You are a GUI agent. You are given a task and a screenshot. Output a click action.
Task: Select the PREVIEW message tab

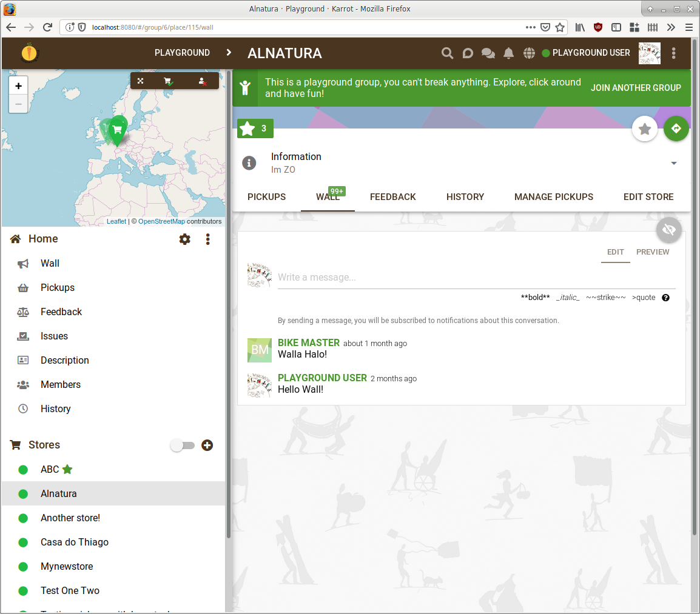coord(653,252)
